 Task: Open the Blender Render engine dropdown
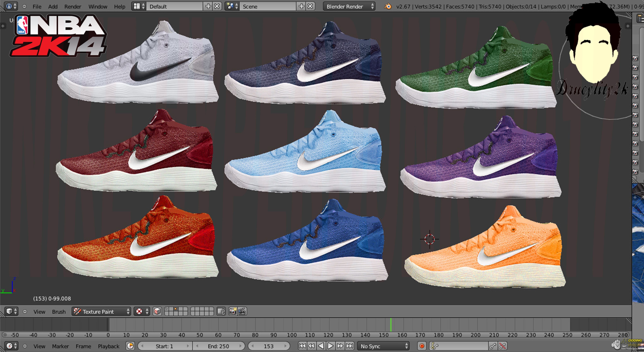[x=349, y=6]
